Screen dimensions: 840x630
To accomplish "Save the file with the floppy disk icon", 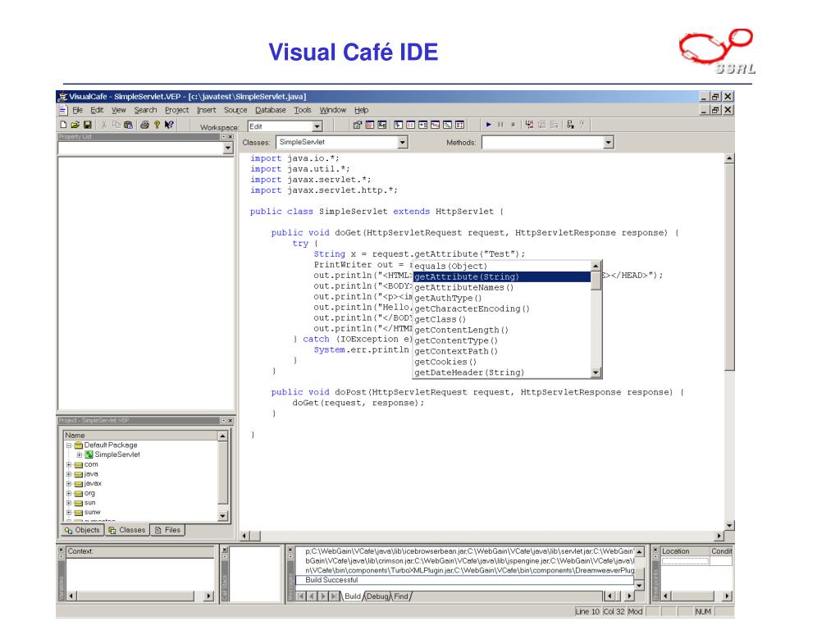I will pos(87,125).
